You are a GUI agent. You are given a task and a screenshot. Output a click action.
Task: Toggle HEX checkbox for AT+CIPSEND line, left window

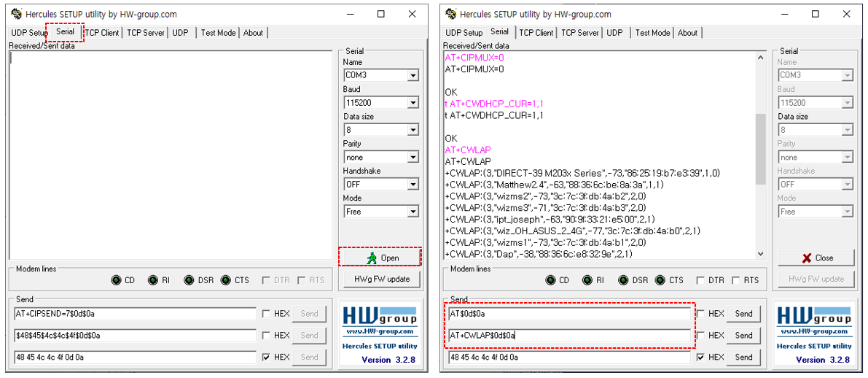[x=266, y=314]
